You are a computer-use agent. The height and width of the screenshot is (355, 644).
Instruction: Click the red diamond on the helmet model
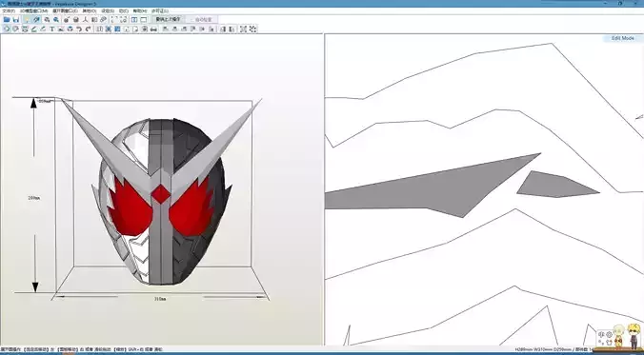161,194
